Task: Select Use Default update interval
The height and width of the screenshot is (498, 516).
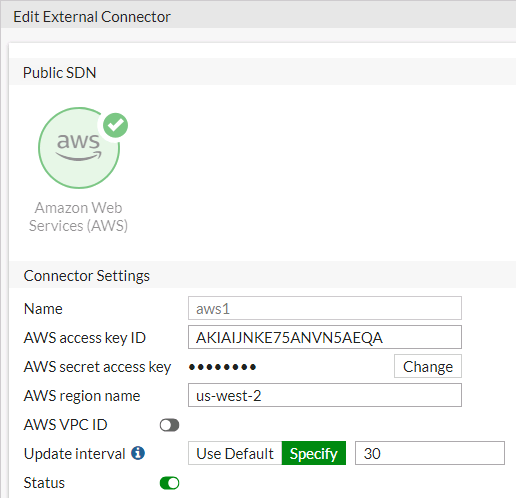Action: tap(235, 453)
